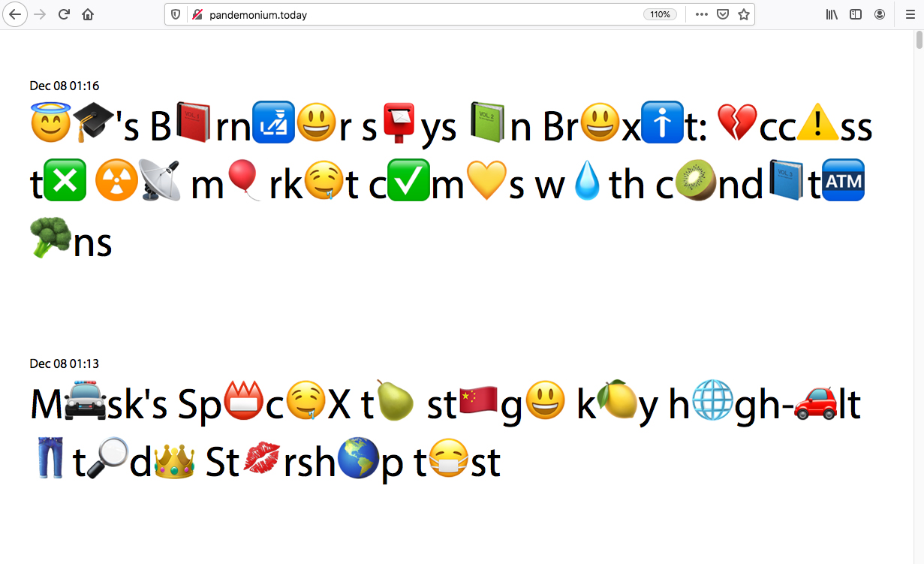Click the pear emoji
This screenshot has width=924, height=564.
click(395, 401)
